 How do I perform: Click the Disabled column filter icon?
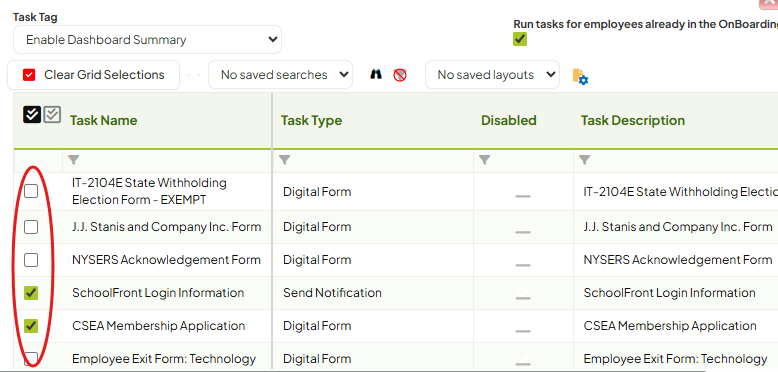485,160
